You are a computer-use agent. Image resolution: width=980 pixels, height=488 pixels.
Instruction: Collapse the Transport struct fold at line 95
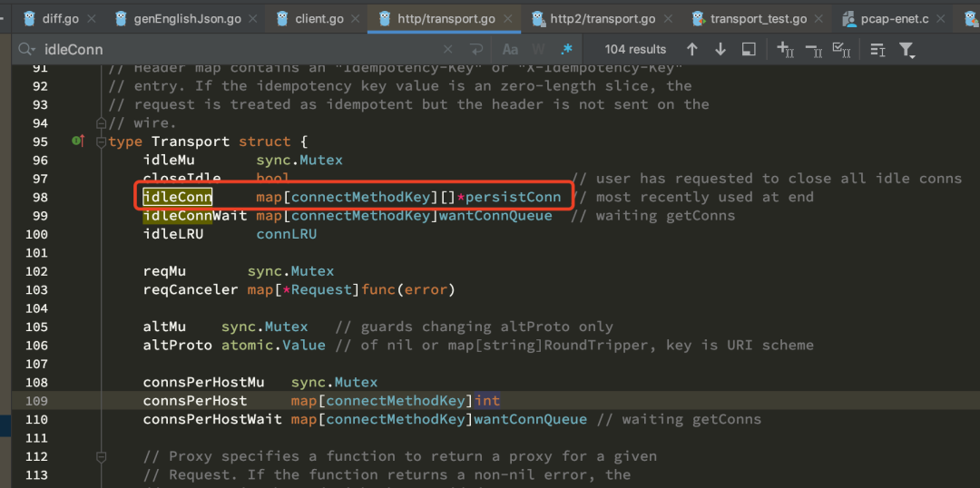click(x=101, y=142)
